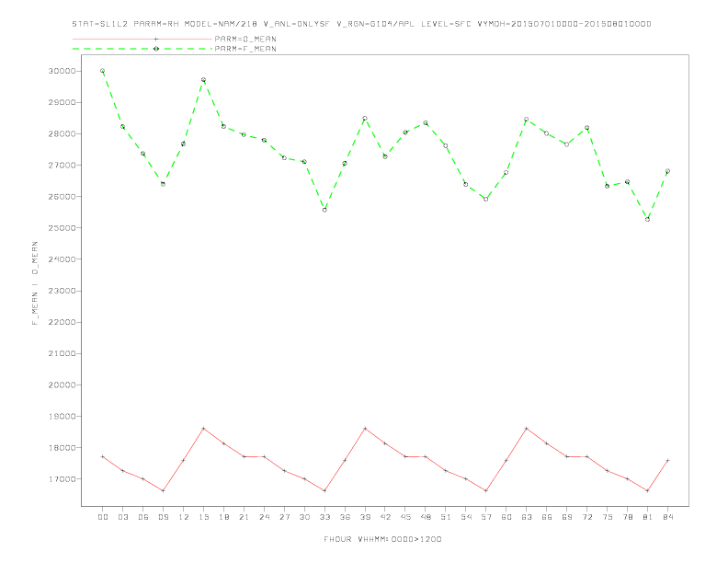Click red O_MEAN point at hour 84

pos(667,460)
